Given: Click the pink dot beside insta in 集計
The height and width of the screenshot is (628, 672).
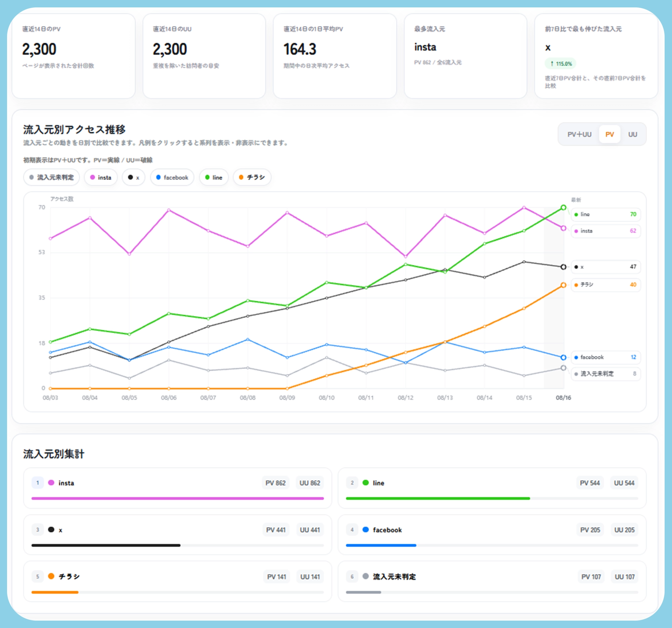Looking at the screenshot, I should click(51, 482).
